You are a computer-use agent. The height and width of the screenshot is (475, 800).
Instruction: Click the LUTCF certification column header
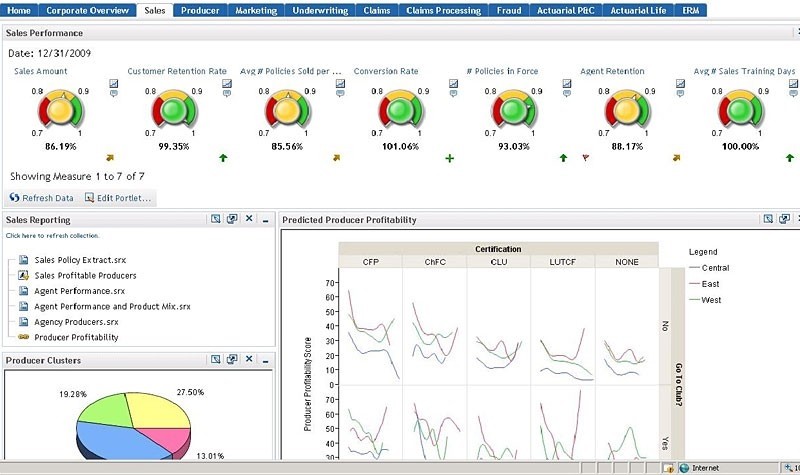(562, 262)
